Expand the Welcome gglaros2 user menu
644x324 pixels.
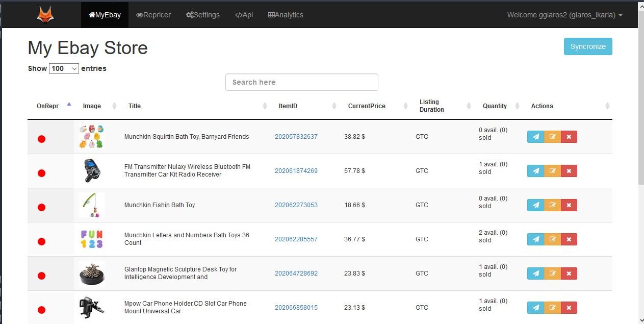[564, 15]
